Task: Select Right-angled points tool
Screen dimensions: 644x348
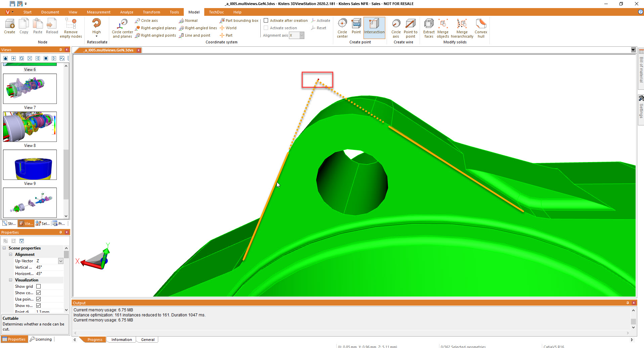Action: [156, 35]
